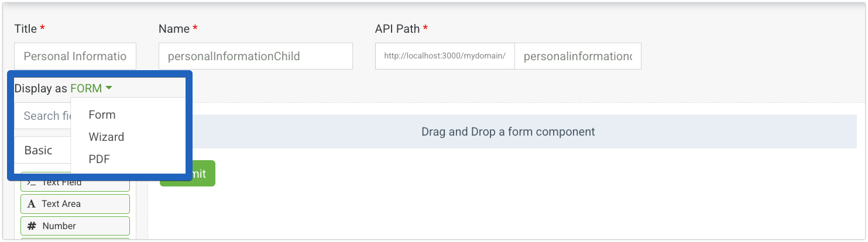Click the localhost URL prefix box
Viewport: 868px width, 242px height.
[445, 56]
